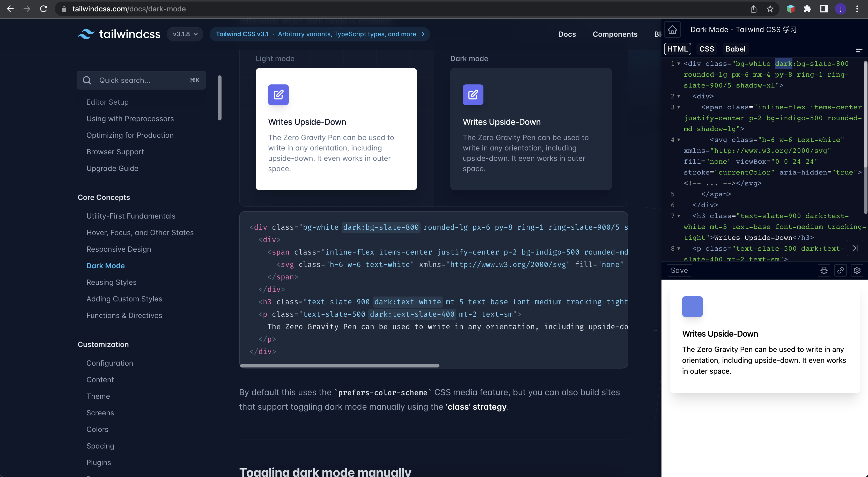
Task: Click the home icon in the editor panel
Action: (672, 30)
